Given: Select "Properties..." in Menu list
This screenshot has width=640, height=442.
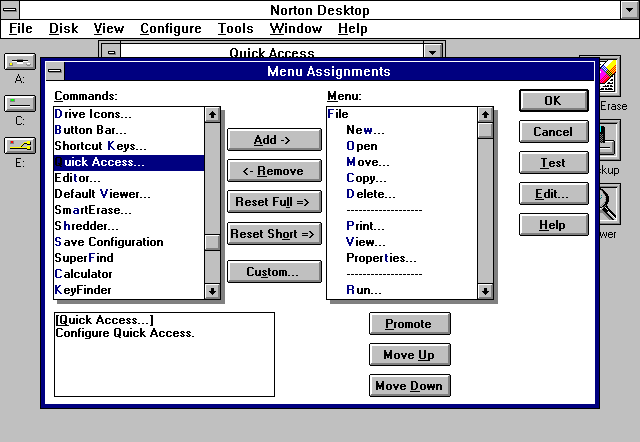Looking at the screenshot, I should pos(402,258).
